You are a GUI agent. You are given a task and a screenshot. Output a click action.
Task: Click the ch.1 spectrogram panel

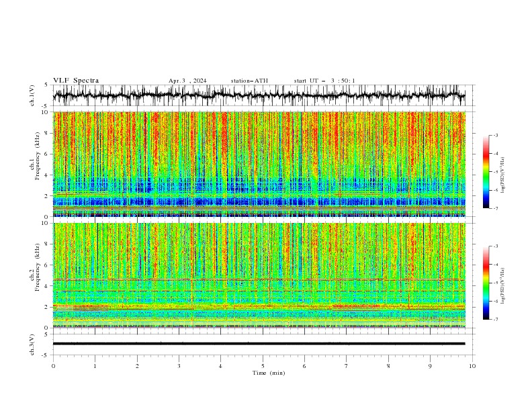(x=259, y=164)
